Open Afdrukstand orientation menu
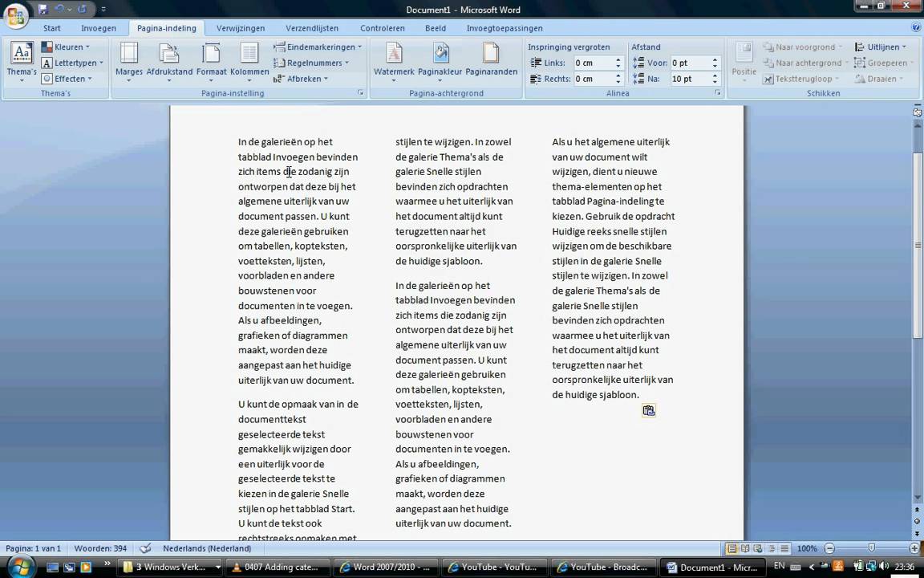 [x=169, y=62]
